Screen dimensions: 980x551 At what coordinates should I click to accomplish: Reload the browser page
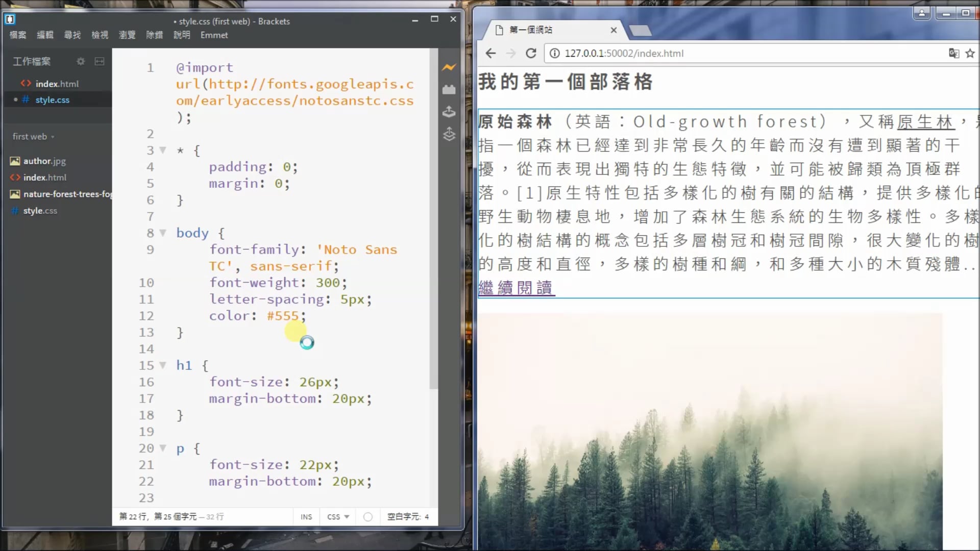pos(531,53)
